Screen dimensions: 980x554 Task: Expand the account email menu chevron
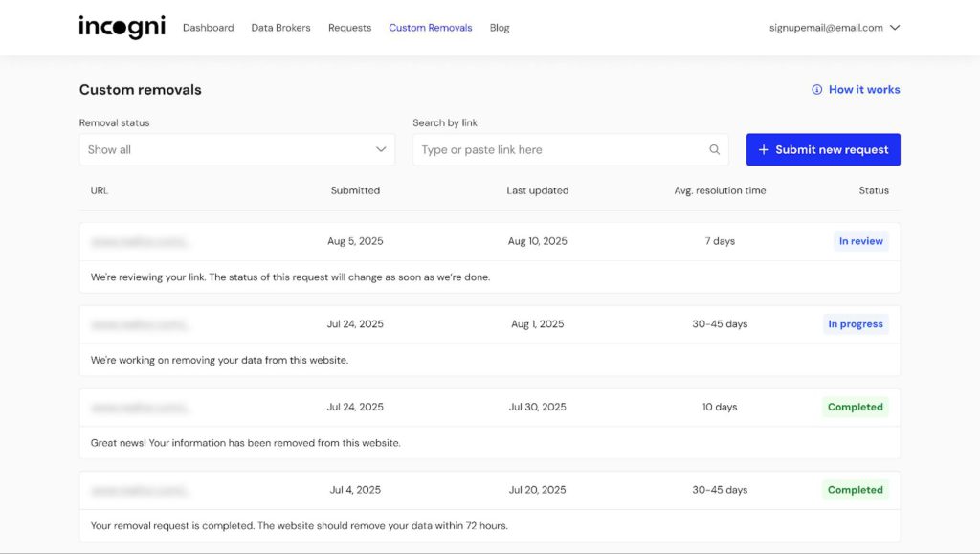pos(895,28)
